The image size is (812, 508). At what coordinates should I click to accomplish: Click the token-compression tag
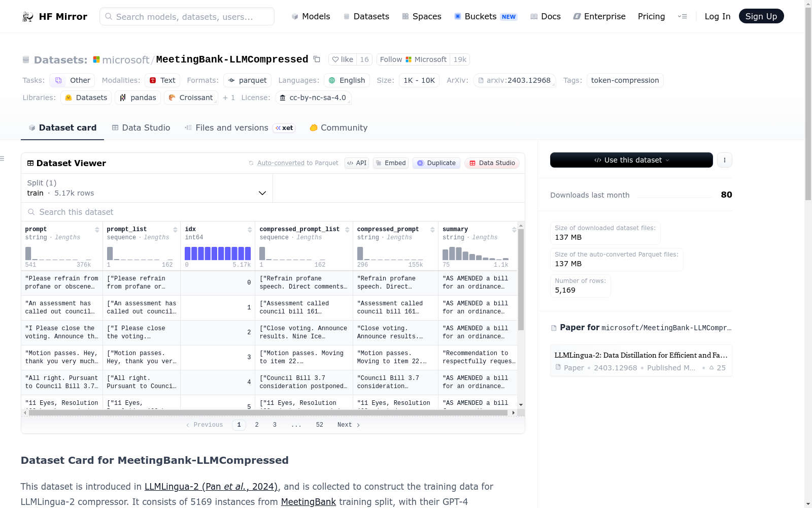625,80
